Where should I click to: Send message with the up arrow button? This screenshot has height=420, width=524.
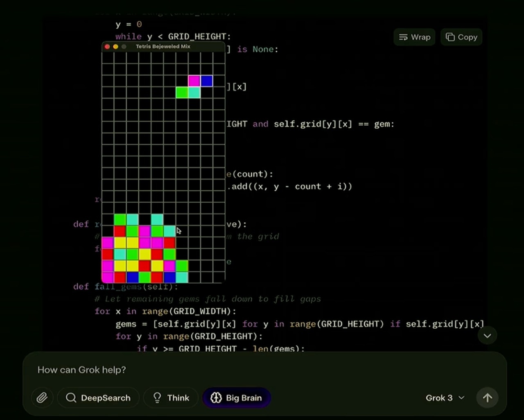point(487,397)
